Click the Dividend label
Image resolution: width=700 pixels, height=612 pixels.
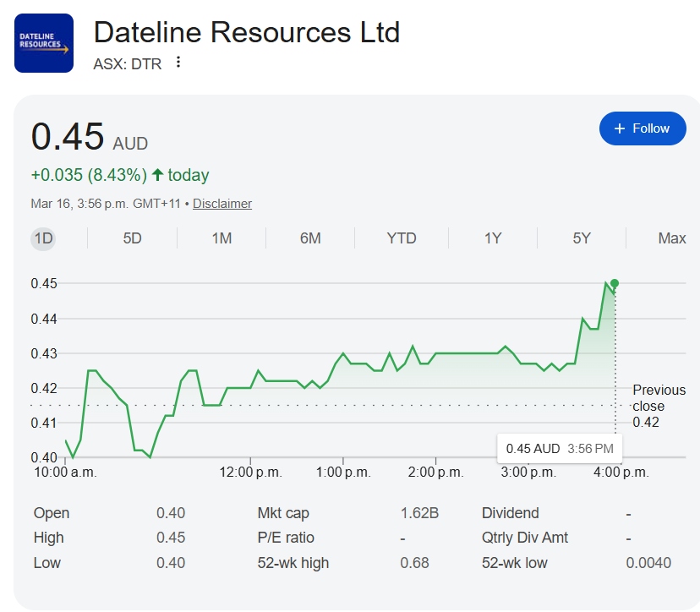511,513
